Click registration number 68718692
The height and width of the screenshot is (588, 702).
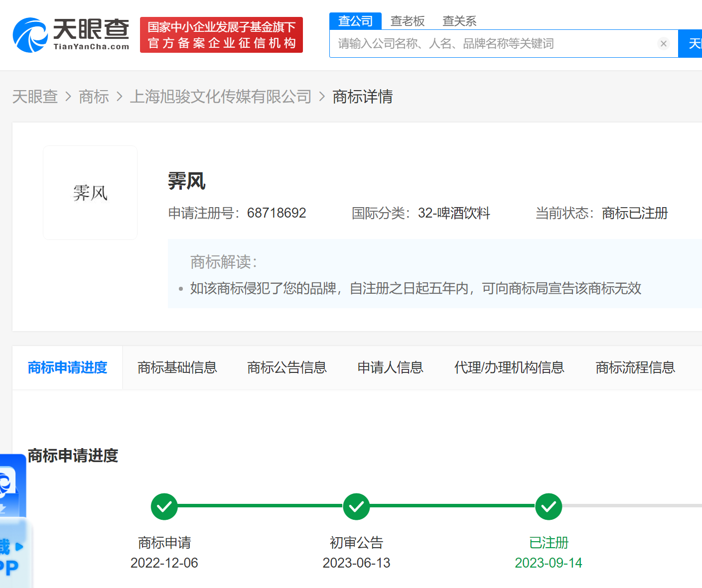click(x=277, y=213)
